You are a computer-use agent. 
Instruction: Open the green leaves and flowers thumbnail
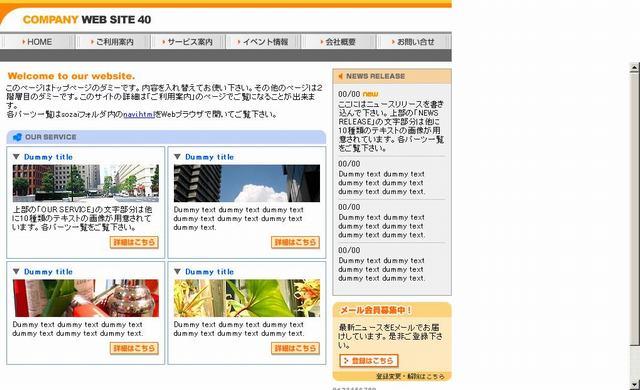pos(247,298)
